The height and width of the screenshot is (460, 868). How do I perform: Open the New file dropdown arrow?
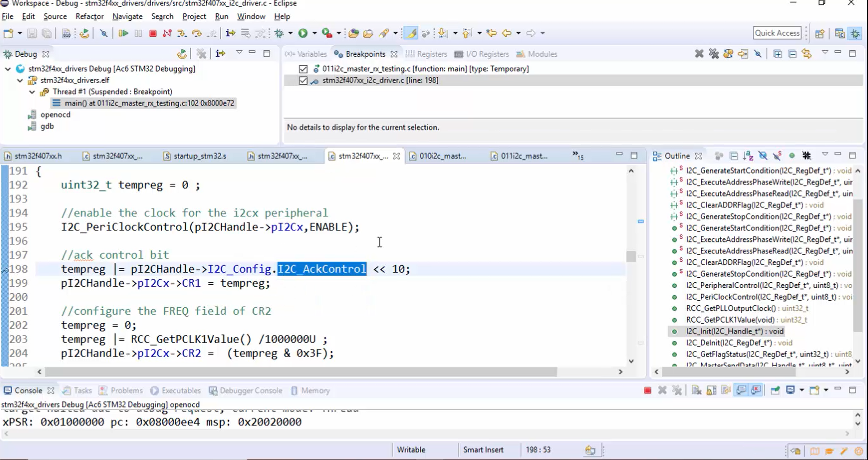(19, 33)
